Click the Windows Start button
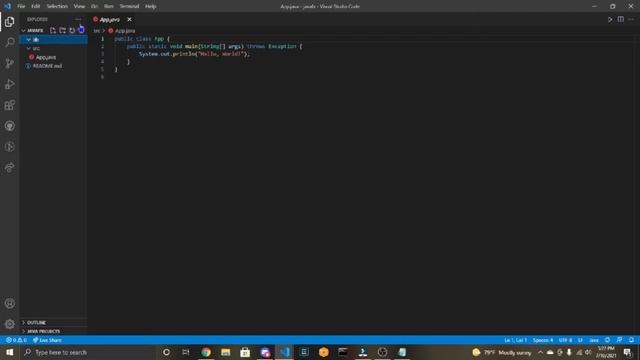Image resolution: width=640 pixels, height=360 pixels. click(x=9, y=352)
